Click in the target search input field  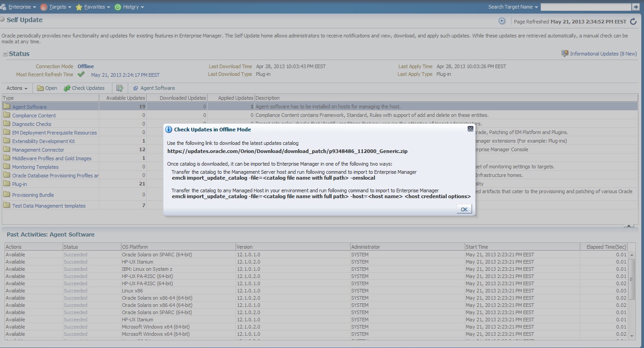585,7
